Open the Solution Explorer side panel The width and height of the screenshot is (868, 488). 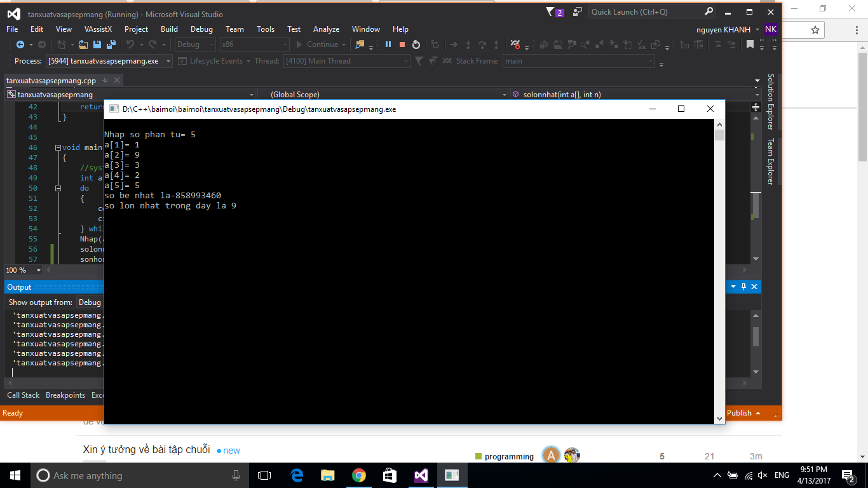click(x=771, y=102)
